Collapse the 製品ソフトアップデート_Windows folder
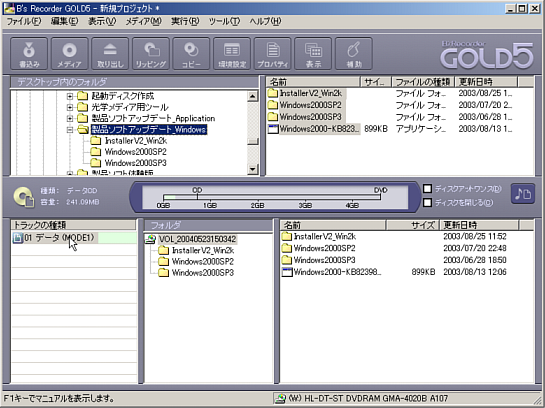This screenshot has width=545, height=408. tap(70, 130)
